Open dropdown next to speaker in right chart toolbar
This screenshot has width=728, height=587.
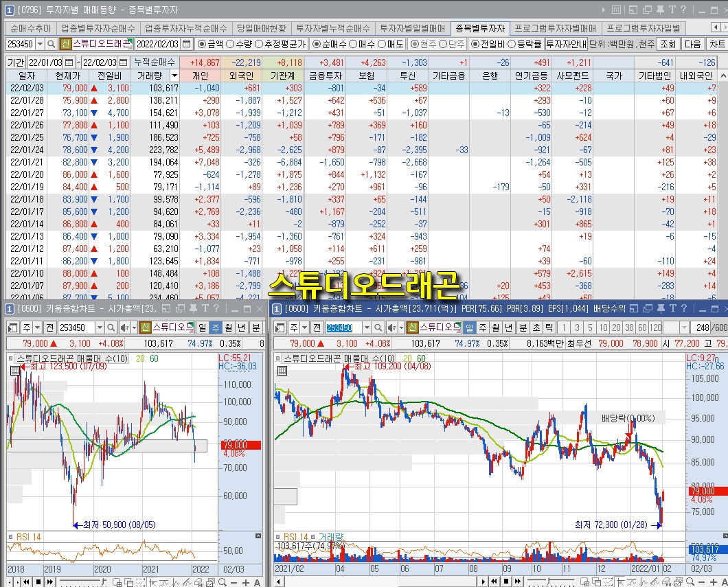pyautogui.click(x=401, y=327)
